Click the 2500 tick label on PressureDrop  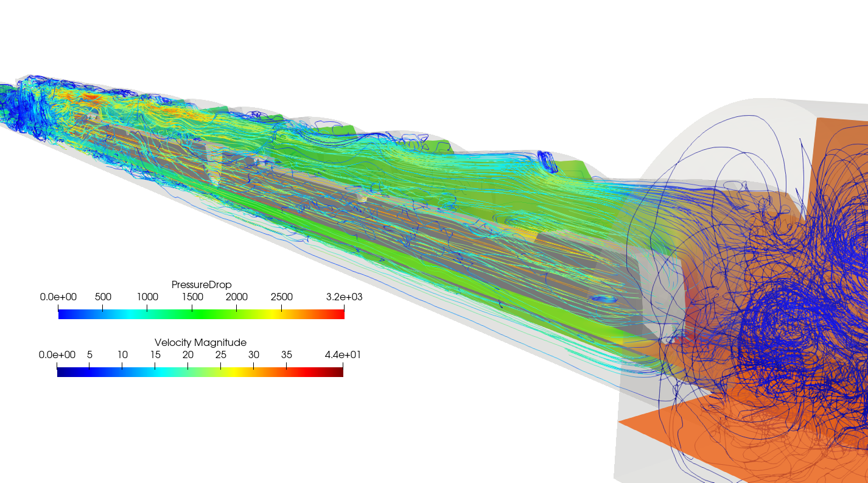tap(282, 297)
